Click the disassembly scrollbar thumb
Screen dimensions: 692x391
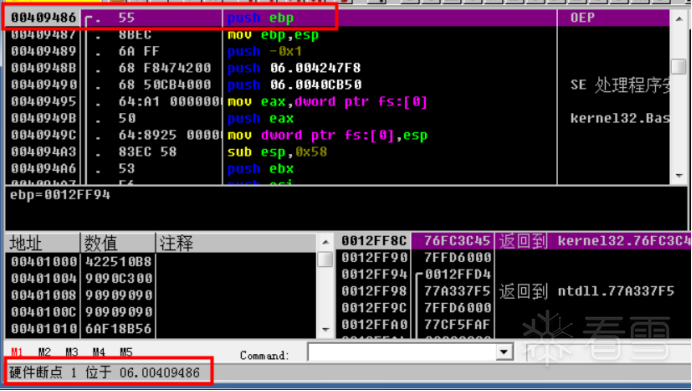(679, 67)
